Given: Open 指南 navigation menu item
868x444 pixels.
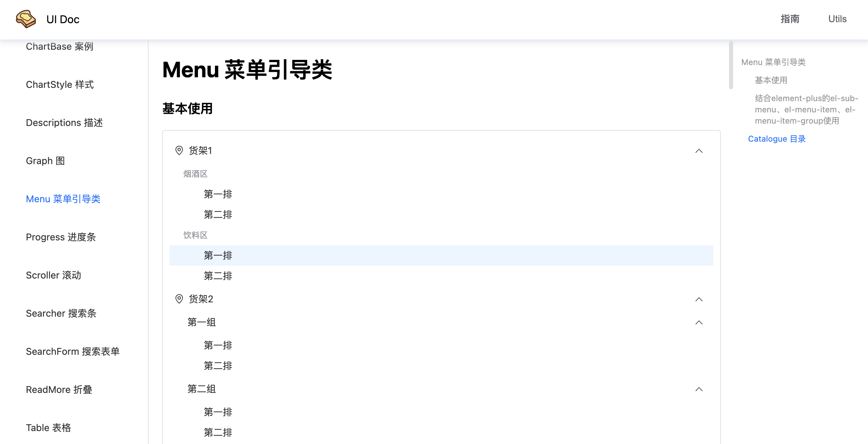Looking at the screenshot, I should coord(790,19).
